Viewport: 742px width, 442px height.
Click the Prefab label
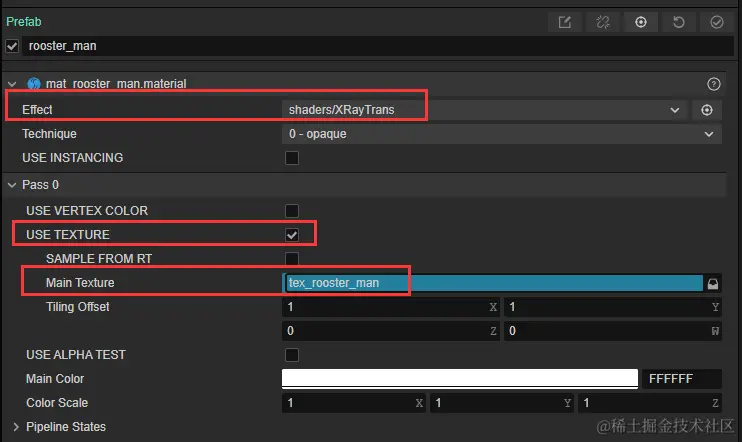24,22
